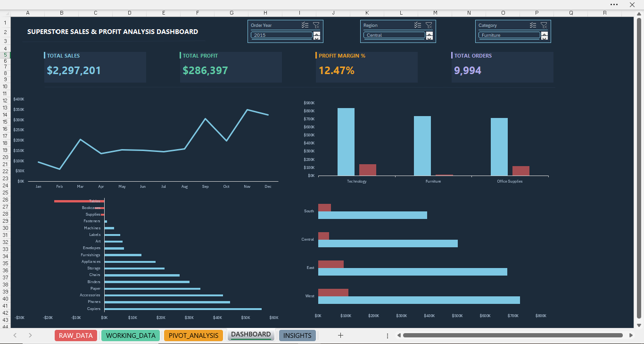Screen dimensions: 644x344
Task: Switch to the WORKING_DATA sheet
Action: coord(131,336)
